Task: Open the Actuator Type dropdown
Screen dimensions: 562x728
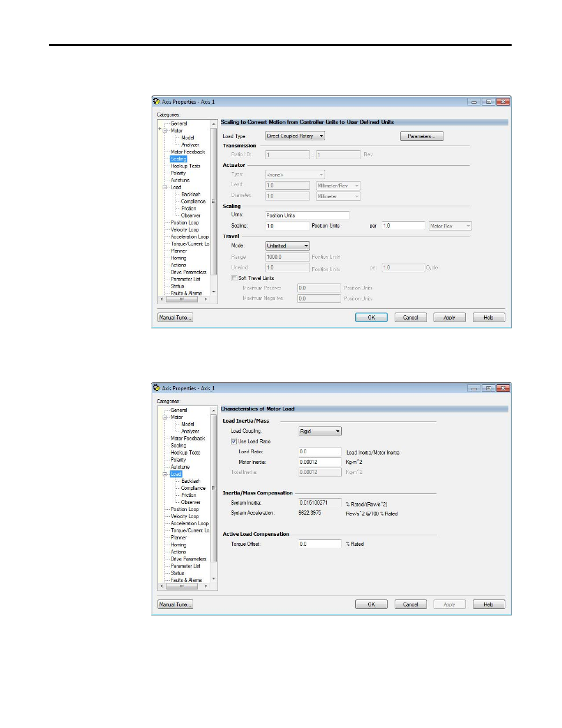Action: pos(295,174)
